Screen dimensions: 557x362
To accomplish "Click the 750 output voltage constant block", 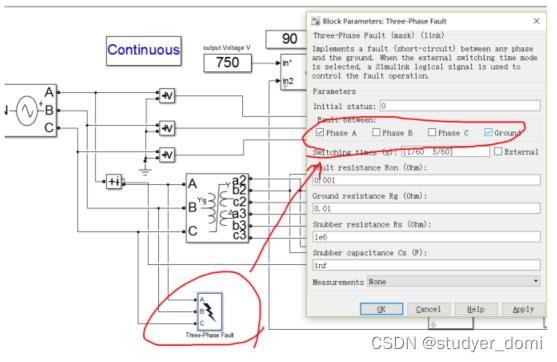I will click(228, 63).
